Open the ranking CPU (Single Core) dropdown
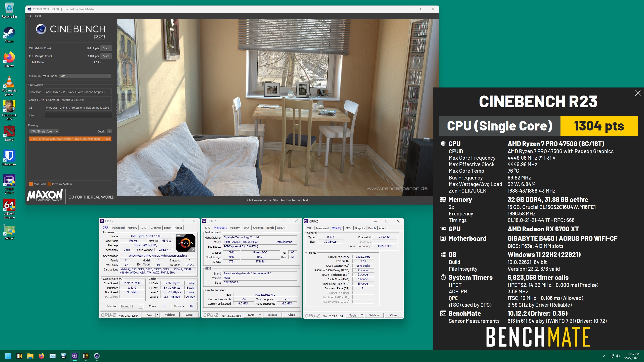 [44, 131]
